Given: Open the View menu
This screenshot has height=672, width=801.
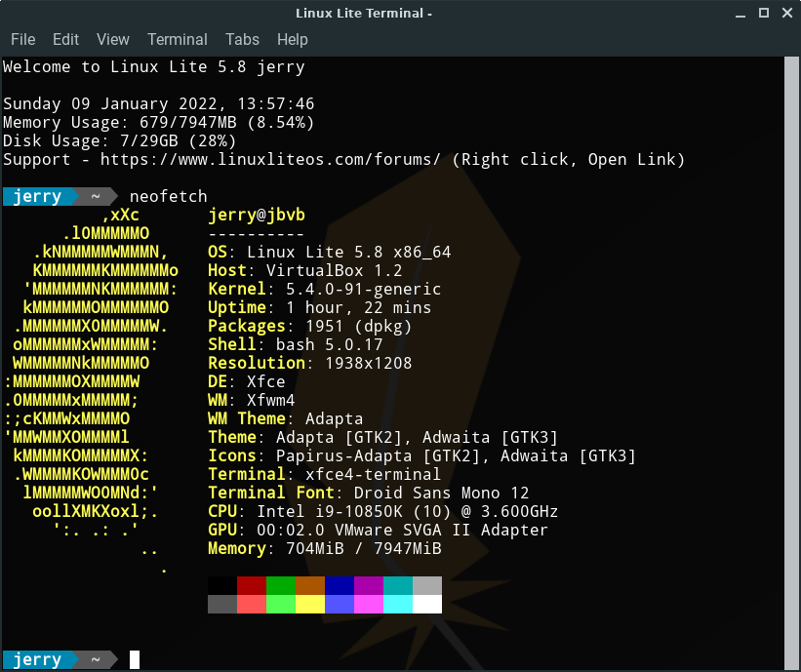Looking at the screenshot, I should click(x=113, y=40).
